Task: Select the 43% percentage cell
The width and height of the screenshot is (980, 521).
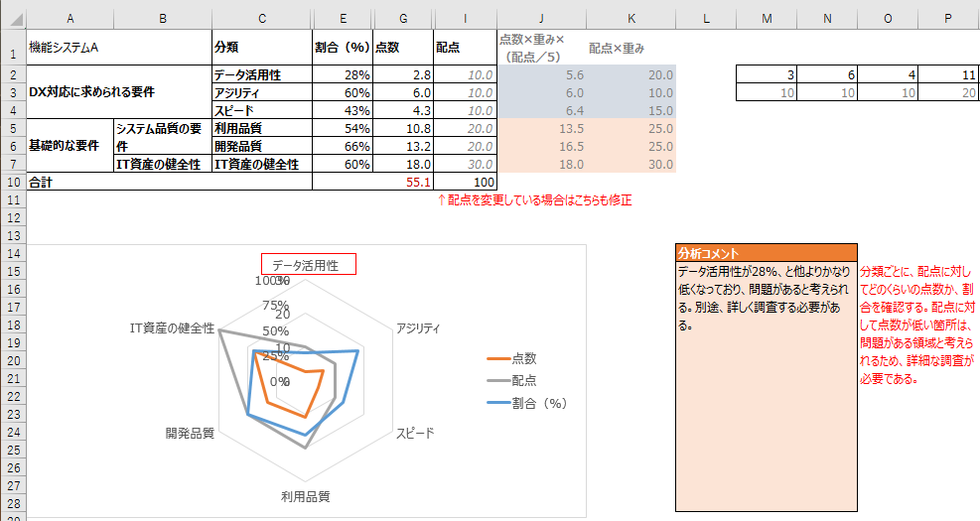Action: coord(343,110)
